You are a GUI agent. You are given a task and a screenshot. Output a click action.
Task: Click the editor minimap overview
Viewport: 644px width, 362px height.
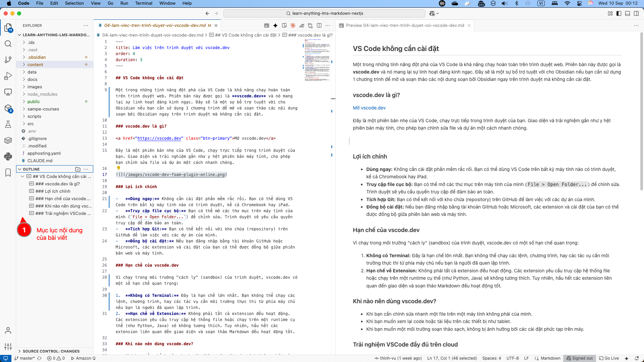317,60
